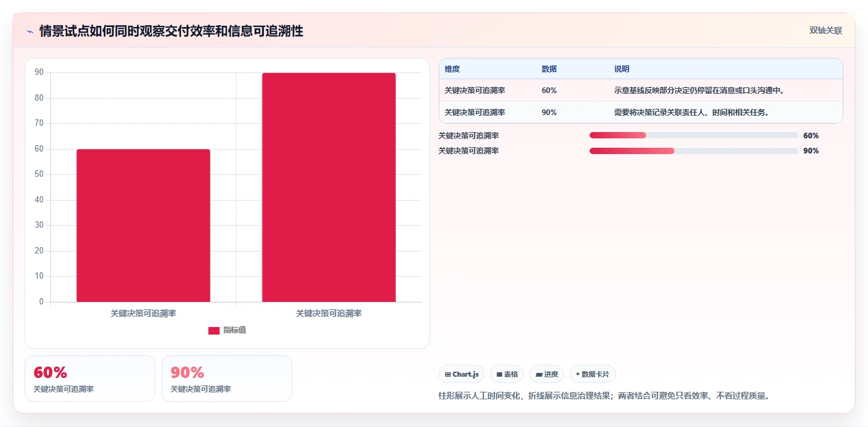
Task: Click the header title 情景试点如何同时观察交付效率
Action: click(x=171, y=31)
